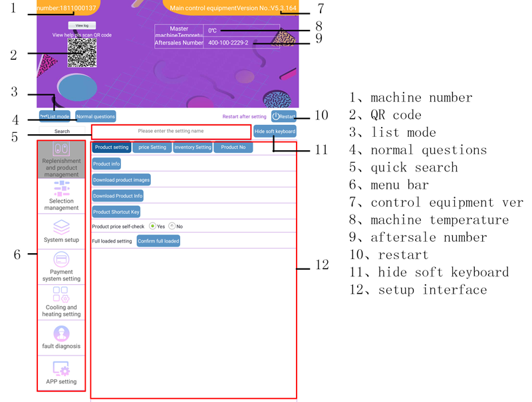Select No for product price self-check
Viewport: 532px width, 402px height.
pyautogui.click(x=172, y=226)
